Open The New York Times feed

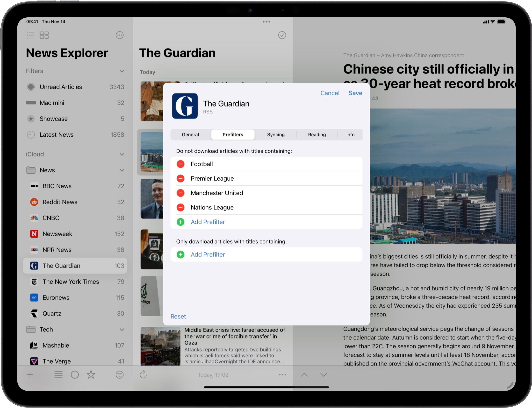75,282
